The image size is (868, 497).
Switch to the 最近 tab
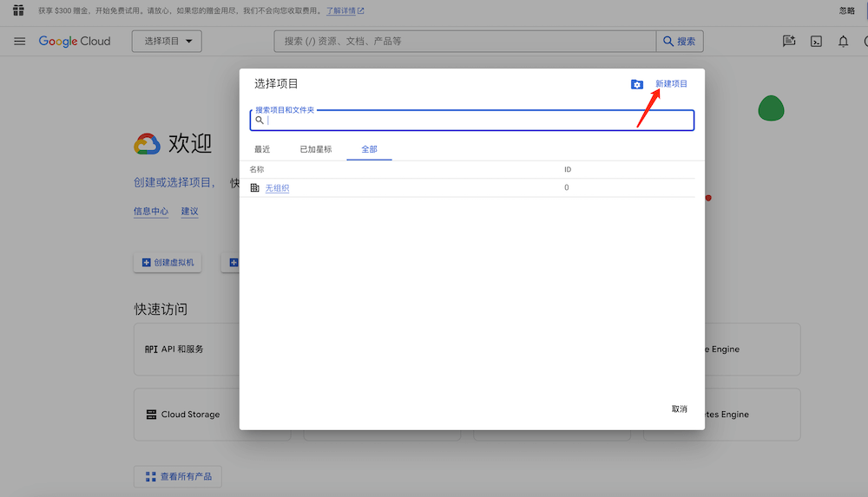(x=262, y=149)
